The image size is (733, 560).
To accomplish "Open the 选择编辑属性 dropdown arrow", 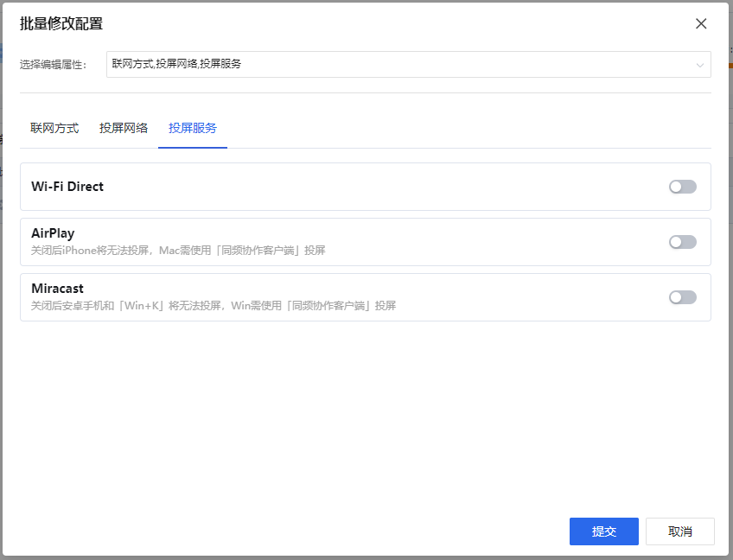I will (x=700, y=65).
